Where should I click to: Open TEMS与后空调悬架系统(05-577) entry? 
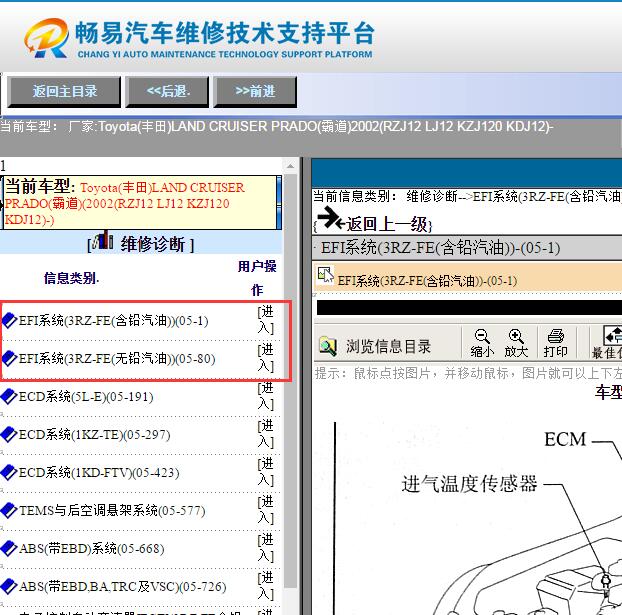pyautogui.click(x=112, y=510)
